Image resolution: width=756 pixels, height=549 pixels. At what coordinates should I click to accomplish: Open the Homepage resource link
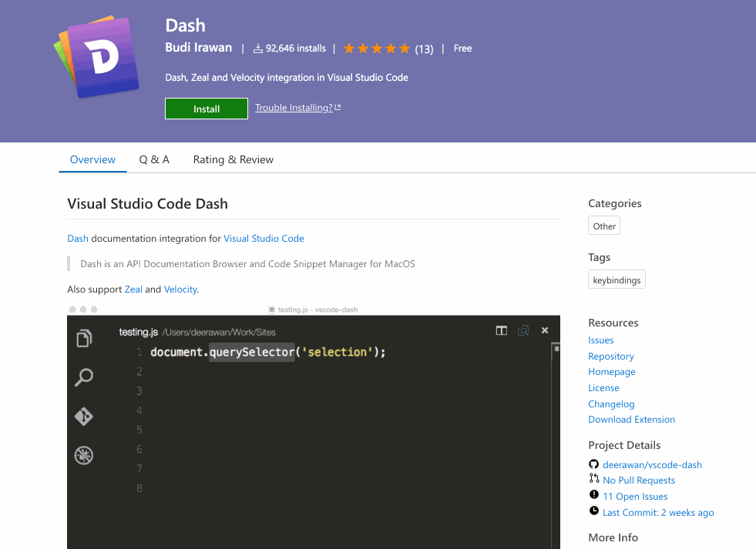point(612,372)
